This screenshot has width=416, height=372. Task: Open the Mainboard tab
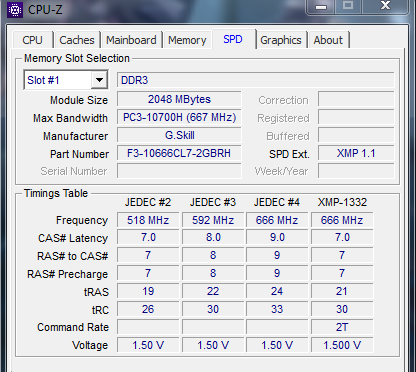(131, 40)
